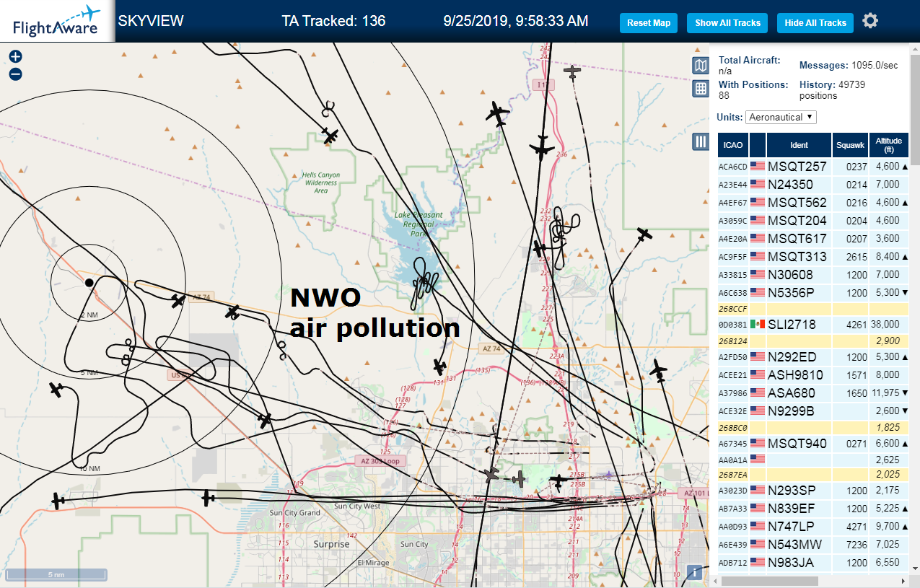Sort table by Altitude (ft) column header
The height and width of the screenshot is (588, 920).
(x=889, y=145)
